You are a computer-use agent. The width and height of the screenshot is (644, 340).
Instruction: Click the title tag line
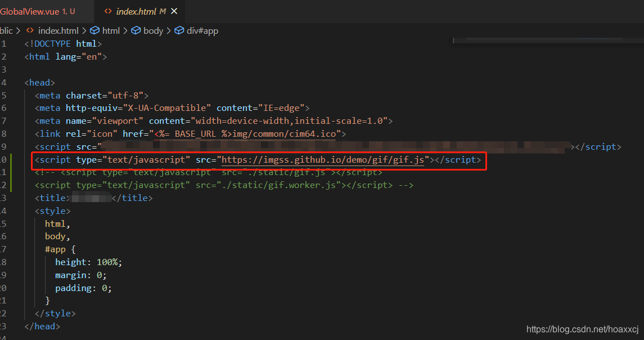pos(93,198)
